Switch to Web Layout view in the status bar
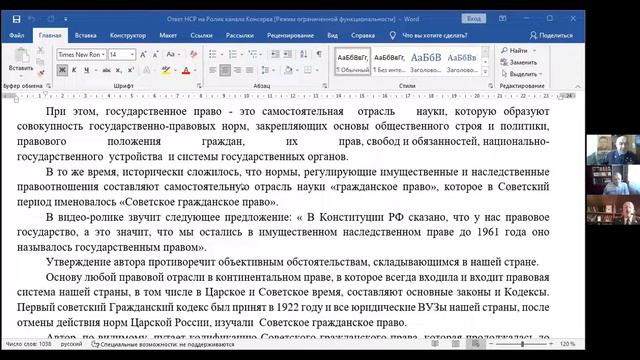The height and width of the screenshot is (360, 640). coord(476,344)
